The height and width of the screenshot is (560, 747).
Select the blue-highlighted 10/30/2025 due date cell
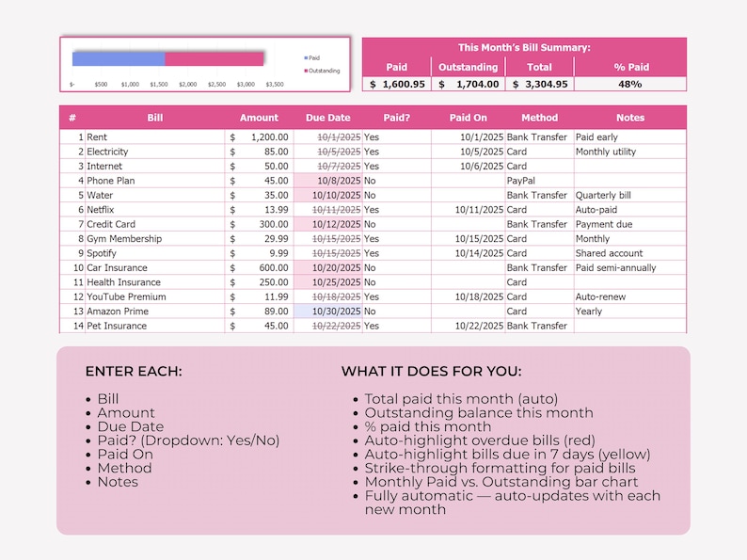click(327, 312)
